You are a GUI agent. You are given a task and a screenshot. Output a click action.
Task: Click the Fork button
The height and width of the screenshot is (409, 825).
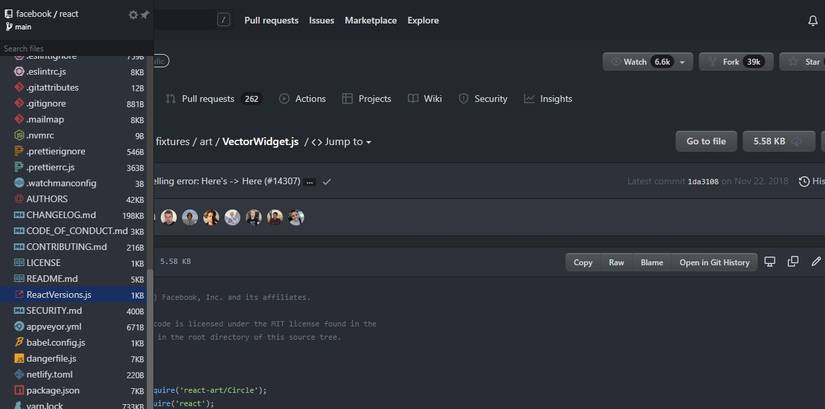736,62
